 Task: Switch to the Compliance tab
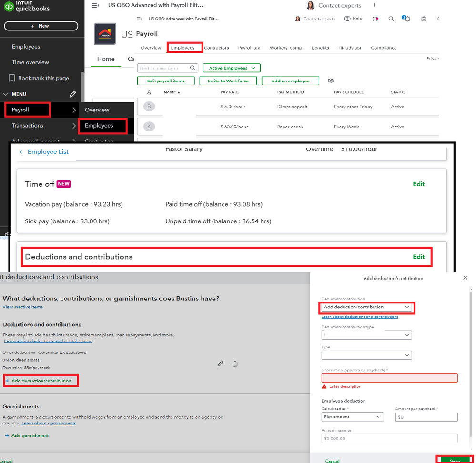[384, 48]
